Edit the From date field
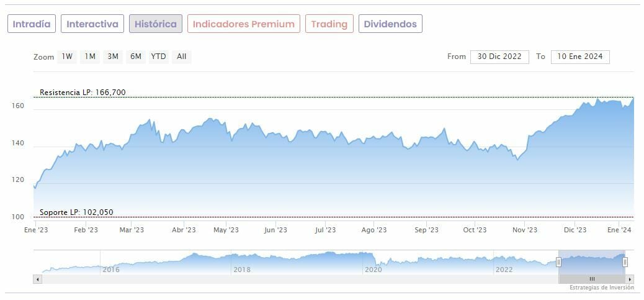 pyautogui.click(x=499, y=57)
